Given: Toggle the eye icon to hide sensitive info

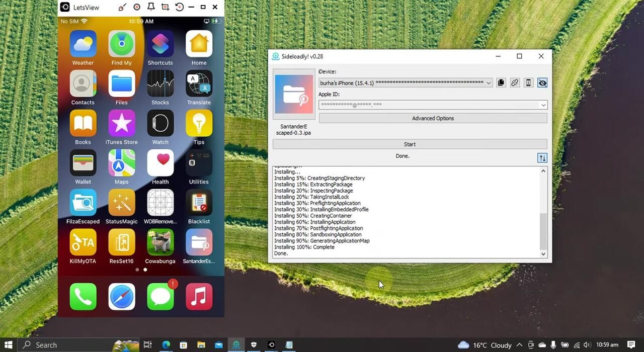Looking at the screenshot, I should [x=542, y=82].
